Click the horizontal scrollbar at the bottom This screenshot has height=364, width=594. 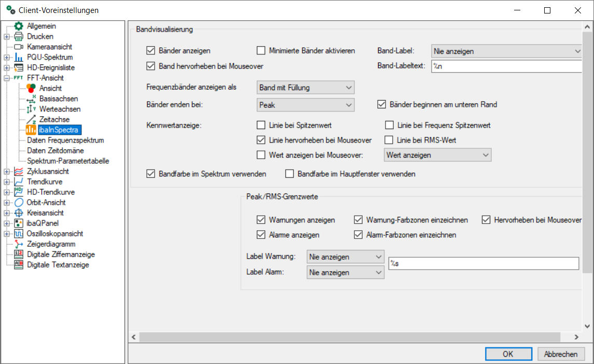[353, 337]
